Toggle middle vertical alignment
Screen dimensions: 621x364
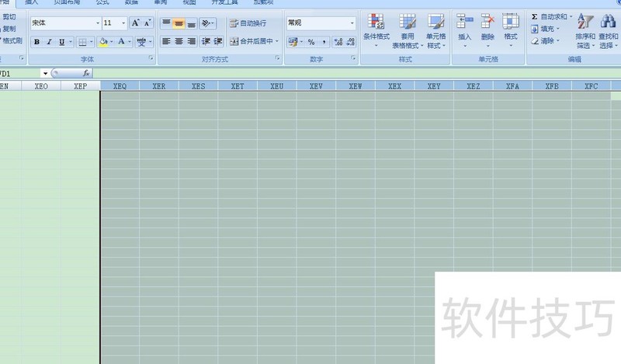tap(179, 23)
